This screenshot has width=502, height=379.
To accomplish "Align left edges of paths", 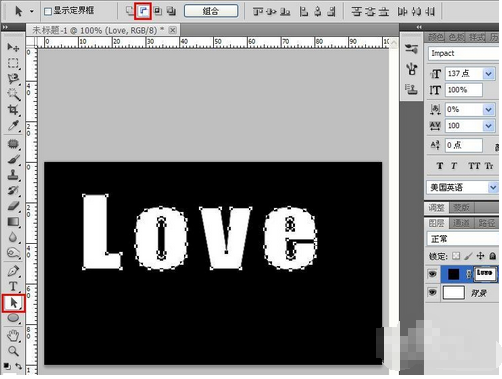I will coord(304,12).
